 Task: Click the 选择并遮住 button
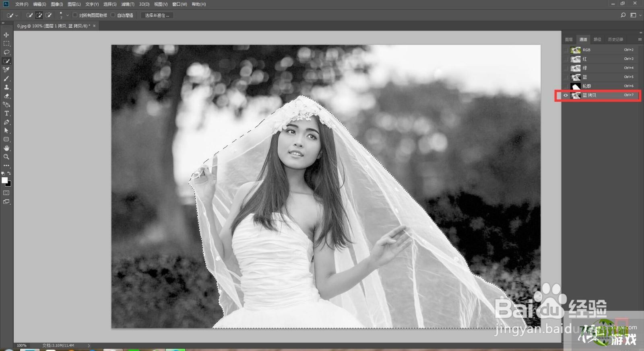click(x=157, y=15)
